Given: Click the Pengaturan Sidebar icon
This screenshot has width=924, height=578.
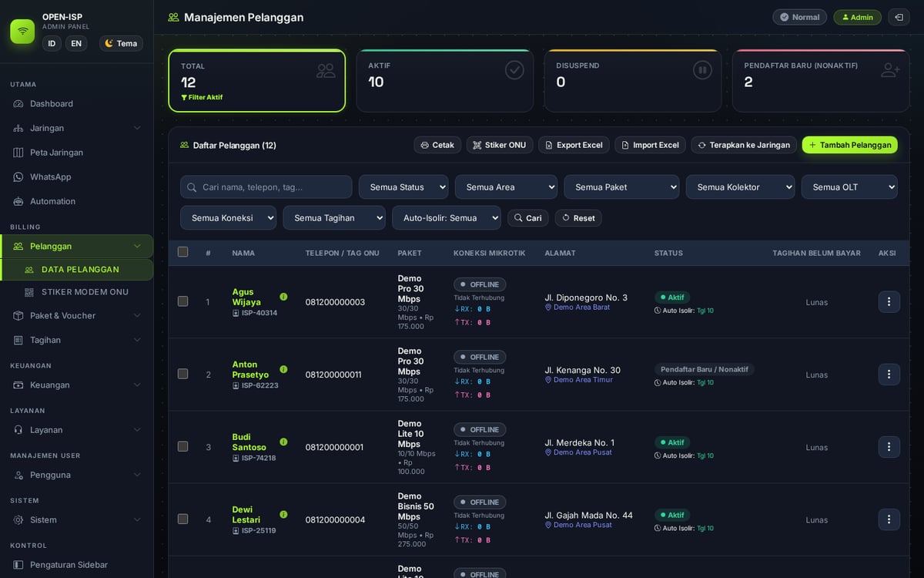Looking at the screenshot, I should point(18,565).
